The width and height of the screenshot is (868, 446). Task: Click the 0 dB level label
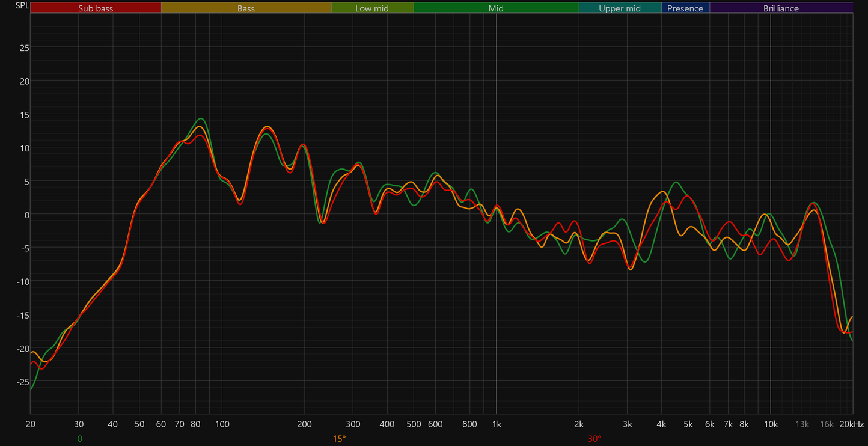tap(27, 214)
